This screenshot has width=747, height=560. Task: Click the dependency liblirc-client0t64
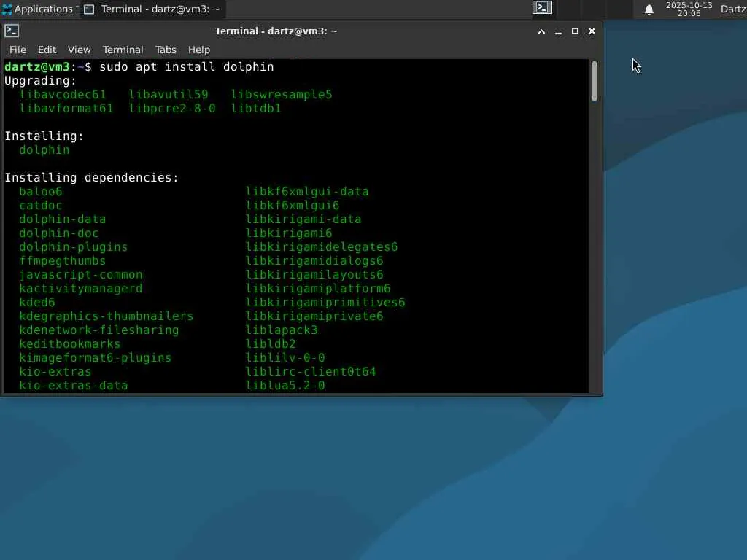tap(311, 371)
